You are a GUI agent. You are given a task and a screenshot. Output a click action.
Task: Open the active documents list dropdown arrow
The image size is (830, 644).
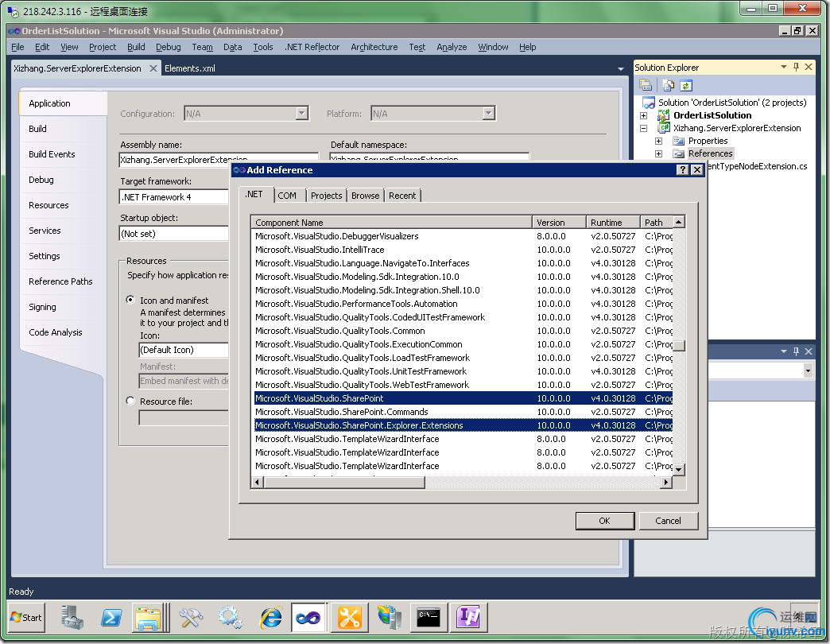click(x=621, y=69)
